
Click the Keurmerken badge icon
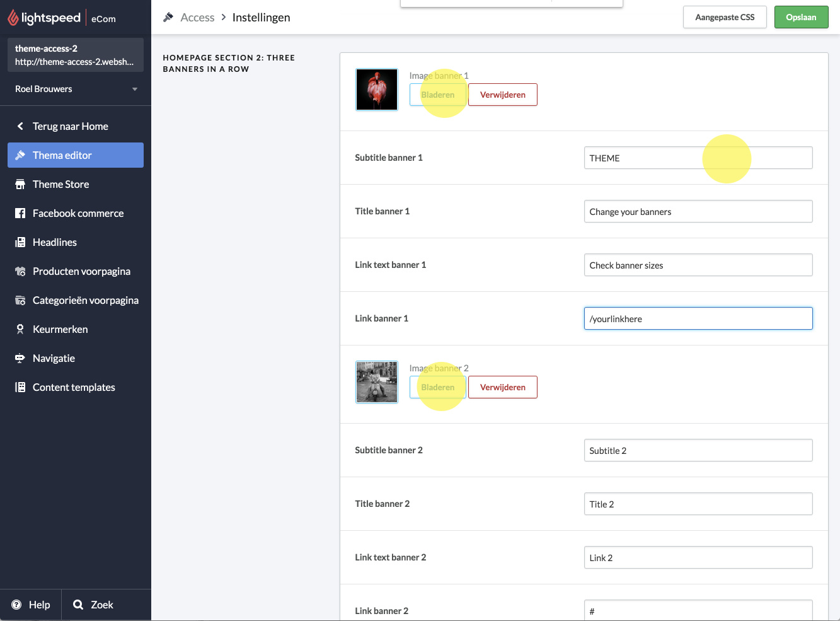20,329
